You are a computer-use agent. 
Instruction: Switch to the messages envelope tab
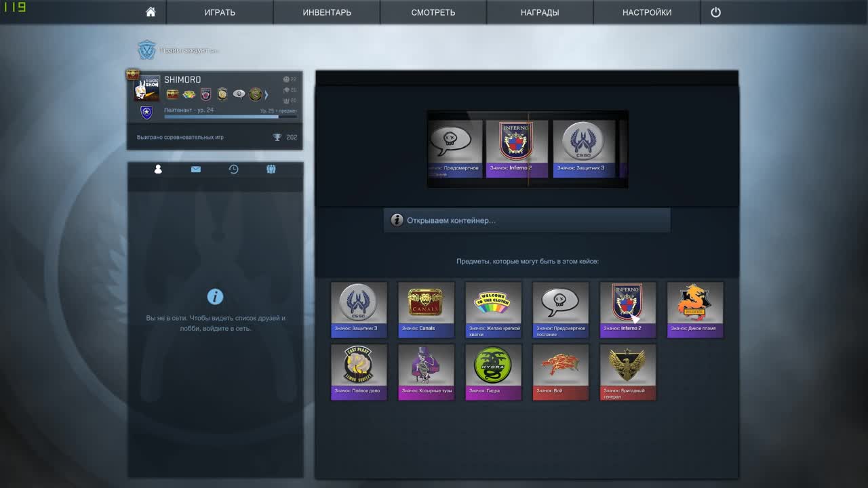[x=196, y=169]
